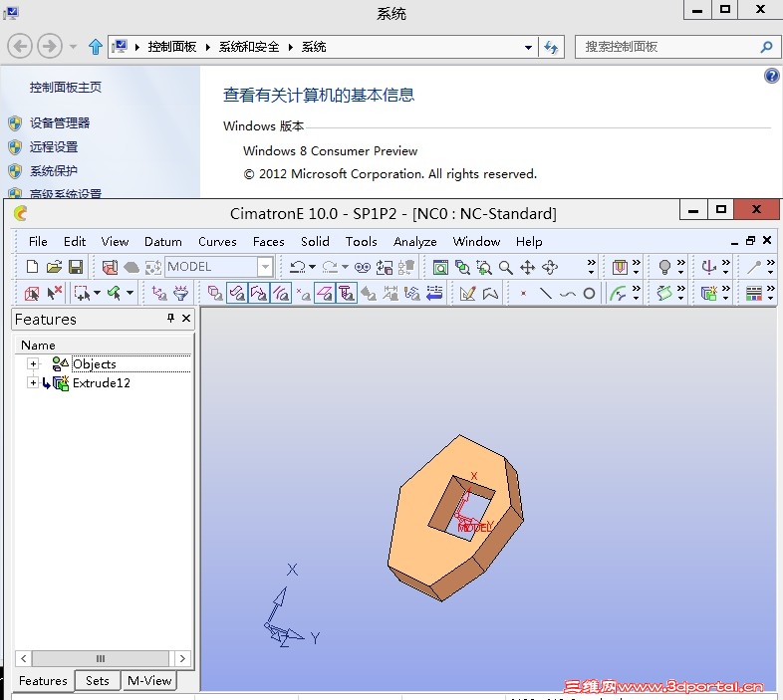Image resolution: width=783 pixels, height=700 pixels.
Task: Select the zoom box icon with green plus
Action: click(484, 268)
